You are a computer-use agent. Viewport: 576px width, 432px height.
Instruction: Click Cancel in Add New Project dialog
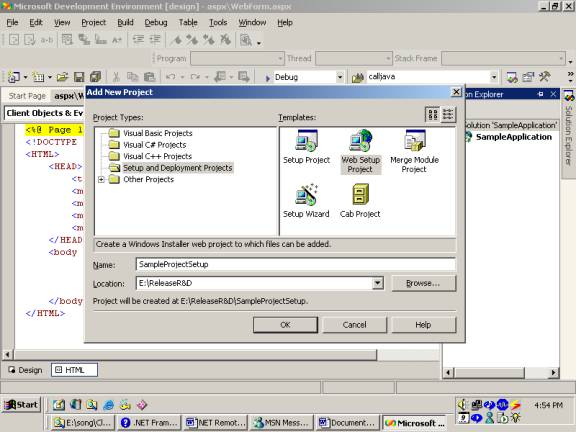pyautogui.click(x=354, y=325)
